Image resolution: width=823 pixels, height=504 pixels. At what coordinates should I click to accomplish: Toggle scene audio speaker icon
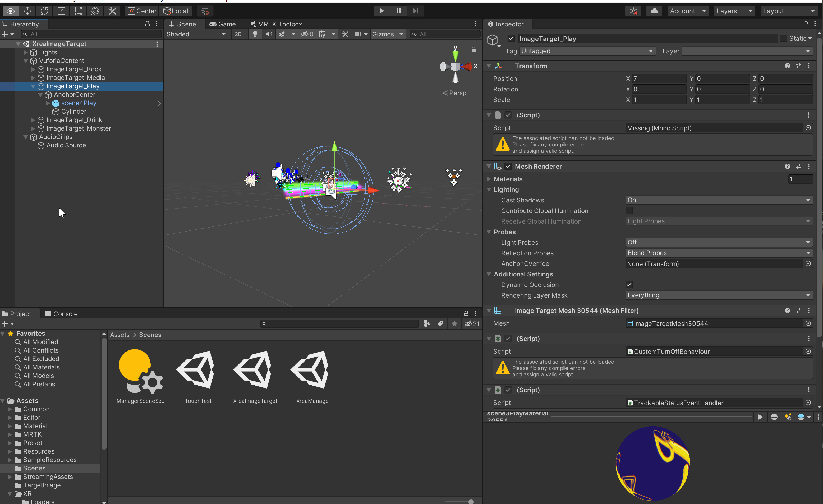click(x=269, y=34)
